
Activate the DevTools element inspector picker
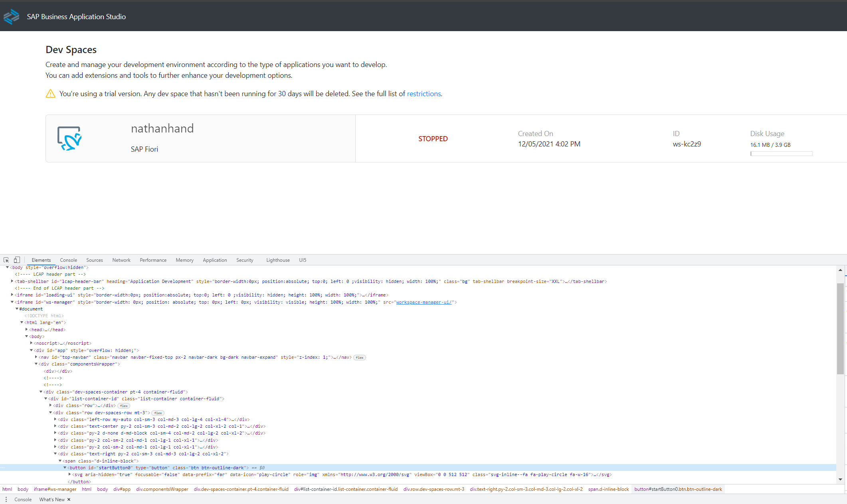6,260
